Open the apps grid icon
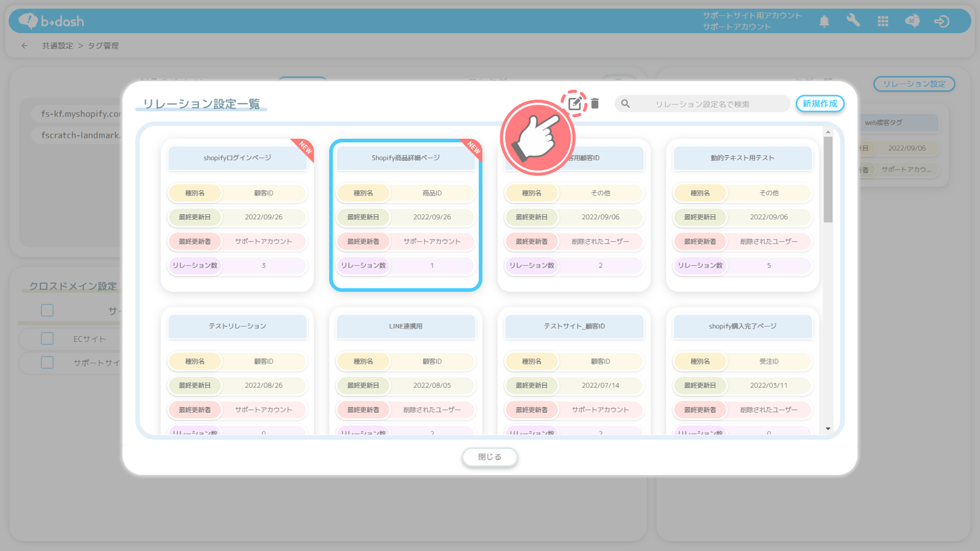980x551 pixels. [883, 21]
